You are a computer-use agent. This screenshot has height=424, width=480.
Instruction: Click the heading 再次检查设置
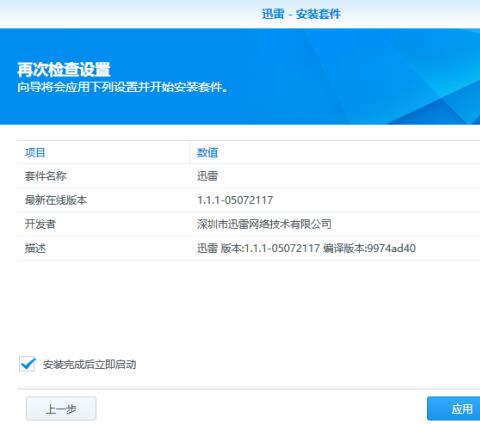(64, 70)
